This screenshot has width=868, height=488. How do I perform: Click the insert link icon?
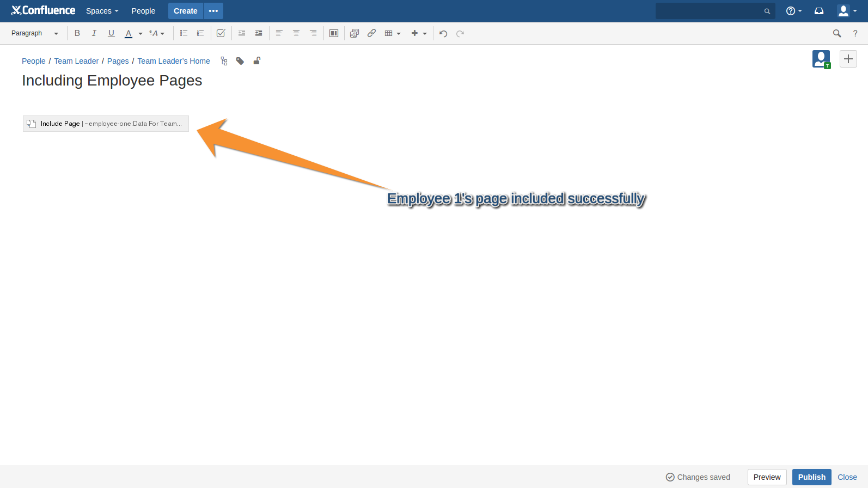pos(371,33)
